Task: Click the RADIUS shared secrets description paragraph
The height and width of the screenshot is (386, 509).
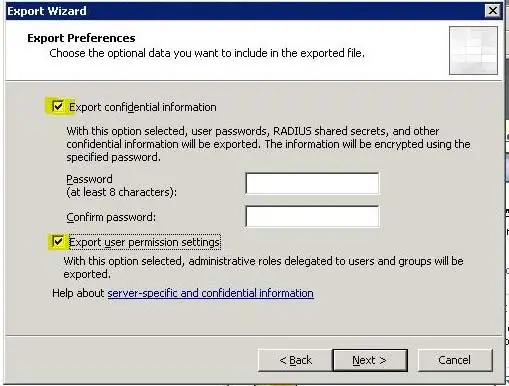Action: tap(268, 144)
